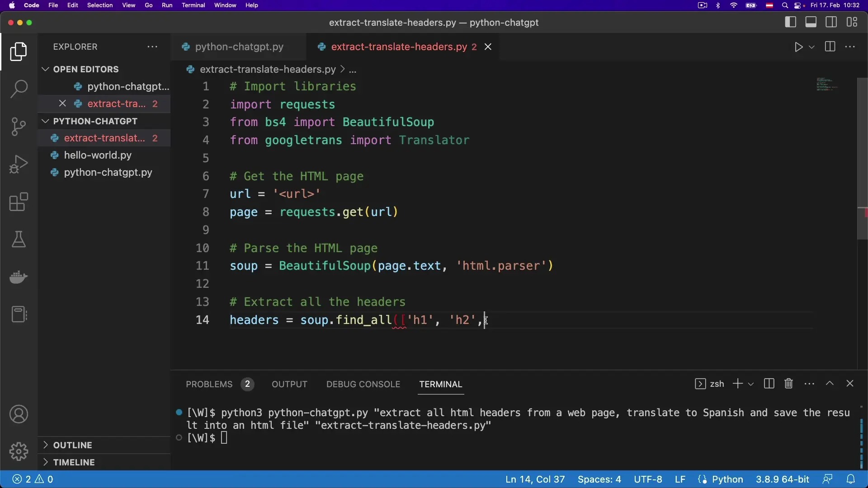Split the terminal panel

click(x=769, y=384)
